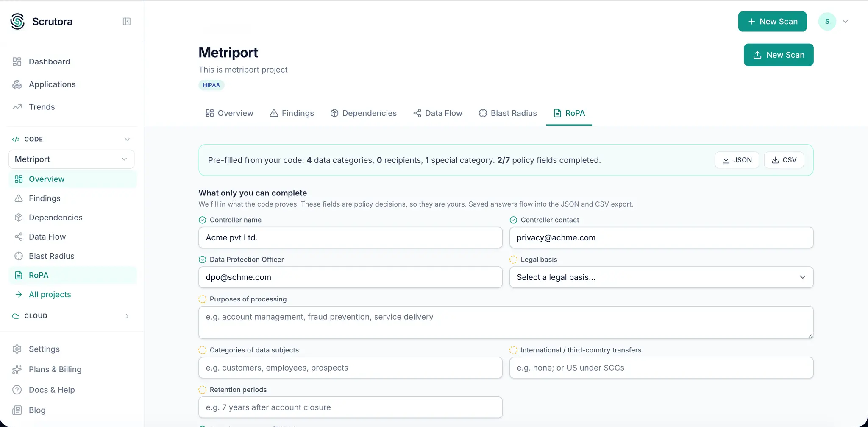Viewport: 868px width, 427px height.
Task: Click the sidebar Data Flow share icon
Action: (19, 237)
